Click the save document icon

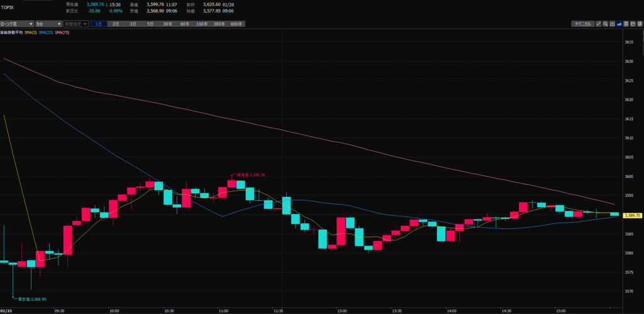[626, 23]
